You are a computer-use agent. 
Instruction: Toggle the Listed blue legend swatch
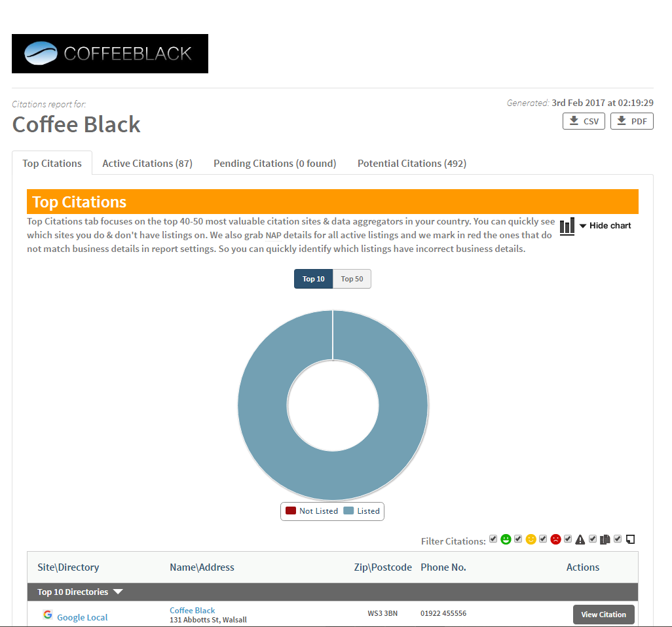(348, 511)
